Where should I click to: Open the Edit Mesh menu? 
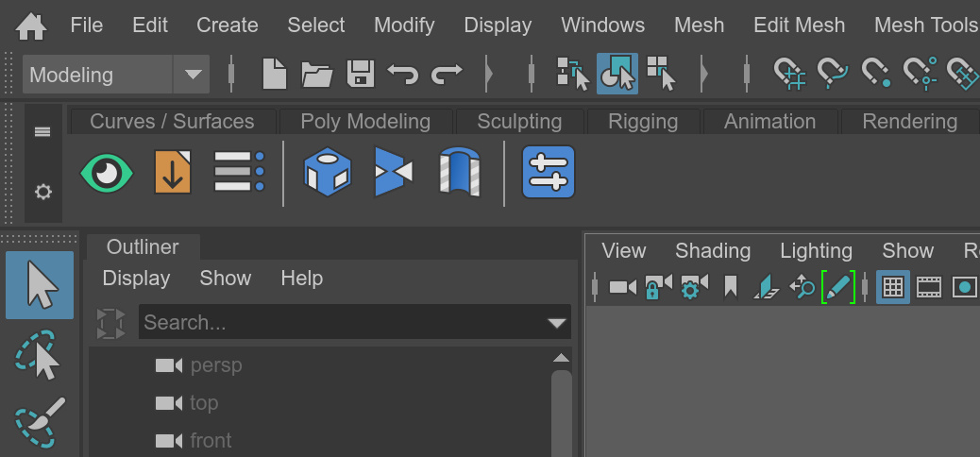800,25
